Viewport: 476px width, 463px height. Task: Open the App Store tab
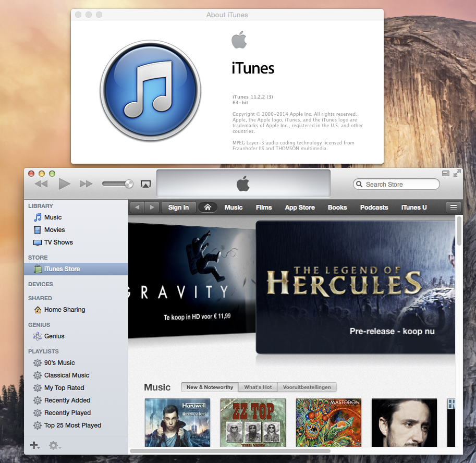300,208
